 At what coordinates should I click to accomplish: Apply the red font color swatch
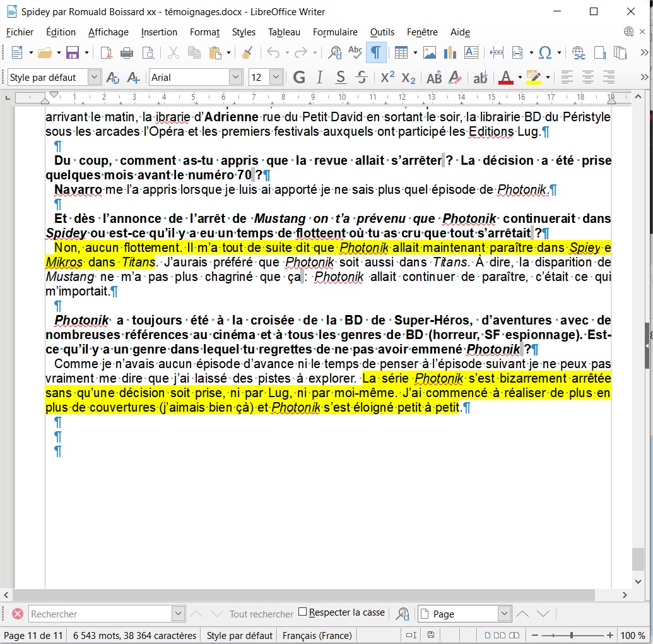click(505, 78)
